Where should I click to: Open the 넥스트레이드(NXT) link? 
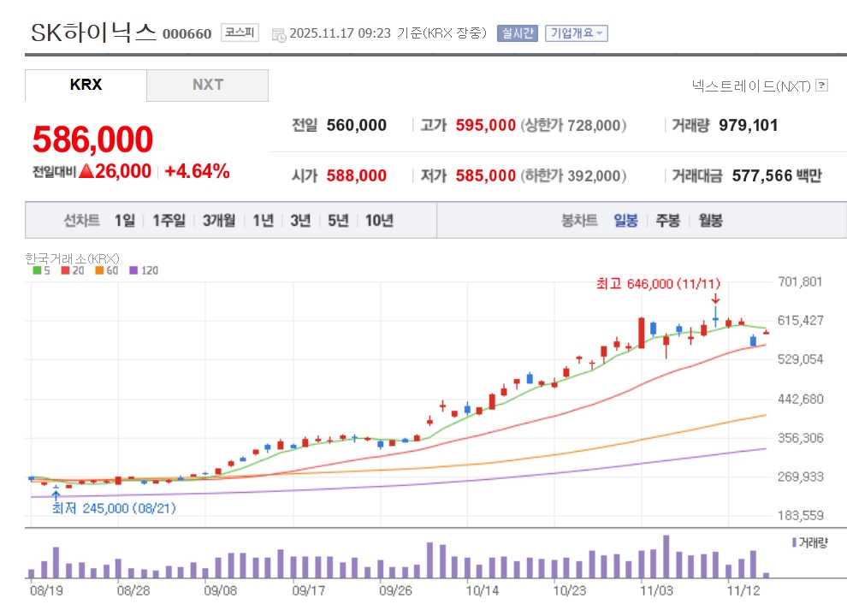coord(751,86)
